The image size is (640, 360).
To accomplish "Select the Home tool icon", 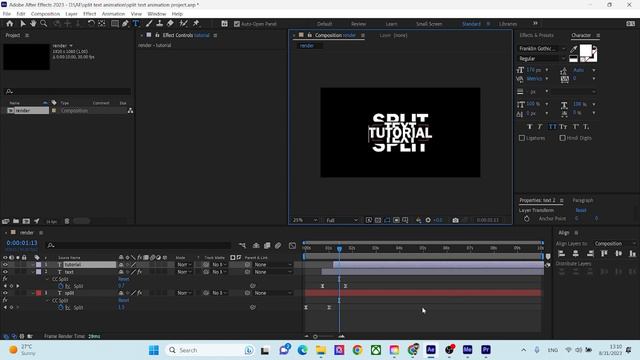I will (10, 24).
